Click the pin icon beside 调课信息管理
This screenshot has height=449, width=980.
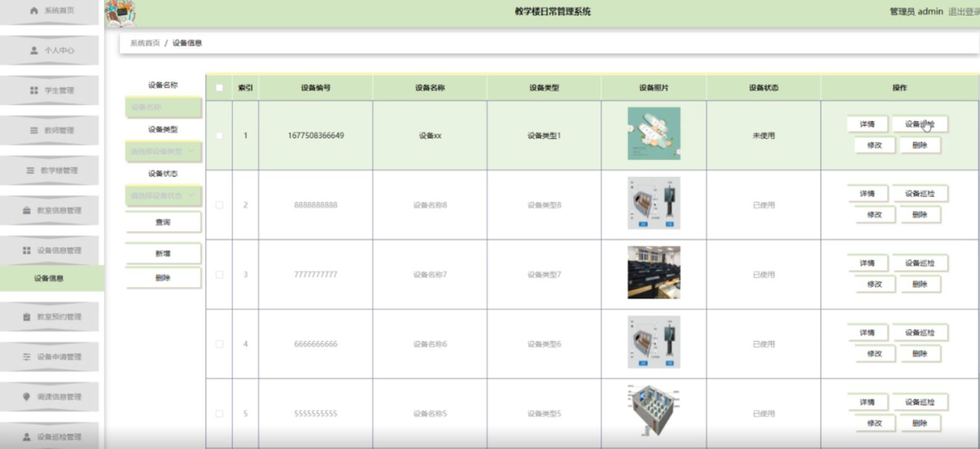pos(27,397)
